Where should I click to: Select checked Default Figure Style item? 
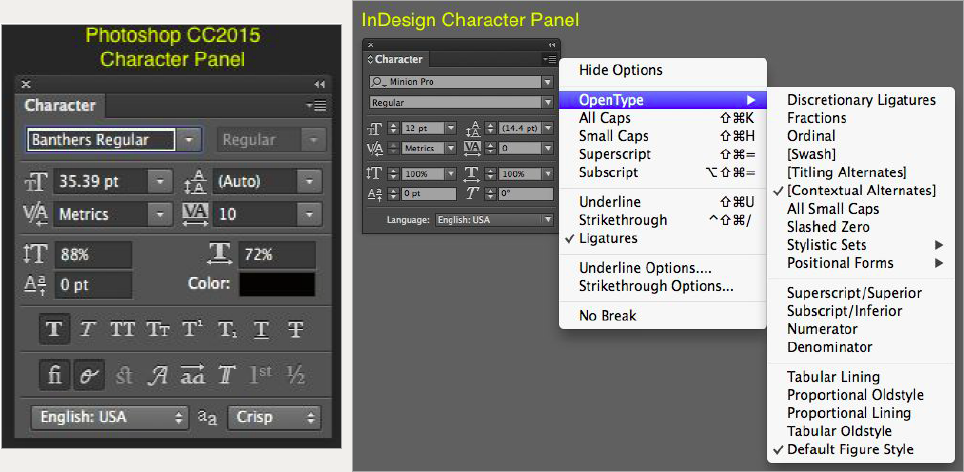[x=861, y=449]
